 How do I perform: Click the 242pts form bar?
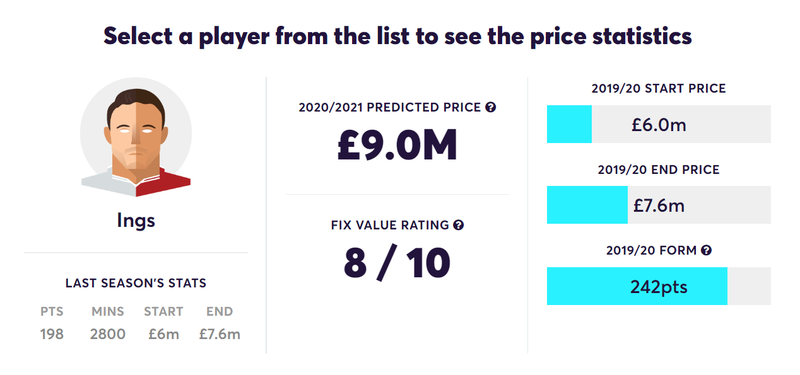(659, 286)
